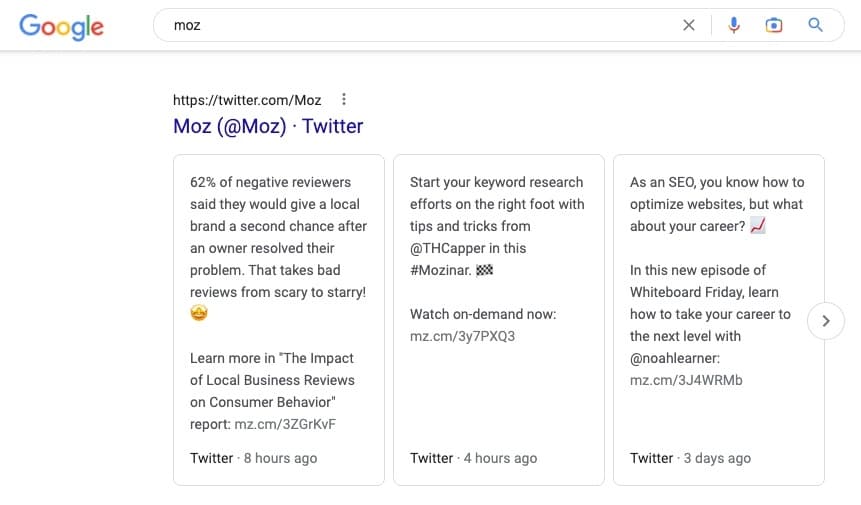The width and height of the screenshot is (861, 505).
Task: Start voice search with the microphone
Action: point(734,26)
